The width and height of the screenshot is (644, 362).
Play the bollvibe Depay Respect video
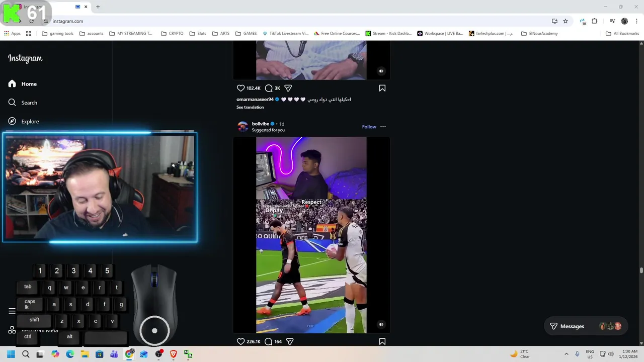[311, 235]
